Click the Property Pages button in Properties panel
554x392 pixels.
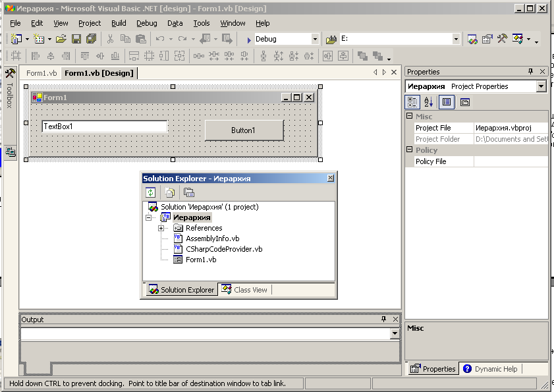pyautogui.click(x=465, y=103)
